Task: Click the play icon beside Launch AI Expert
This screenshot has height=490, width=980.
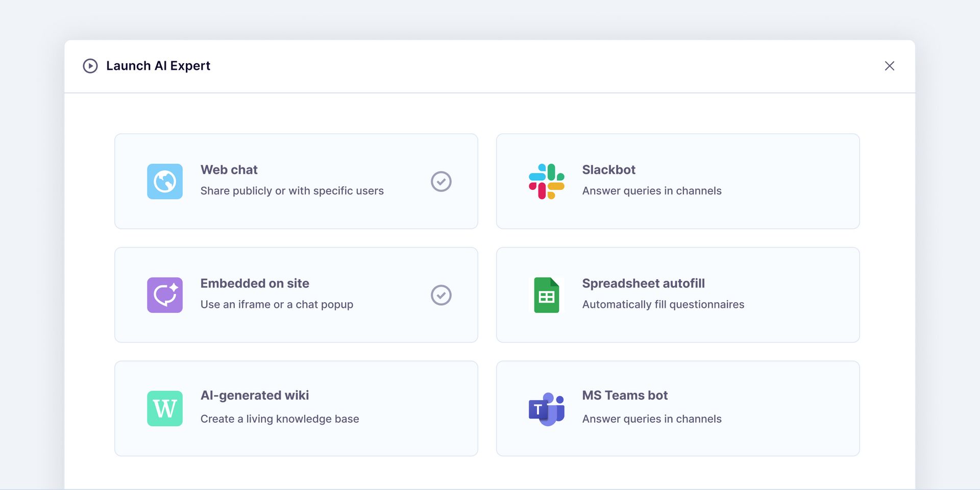Action: [90, 66]
